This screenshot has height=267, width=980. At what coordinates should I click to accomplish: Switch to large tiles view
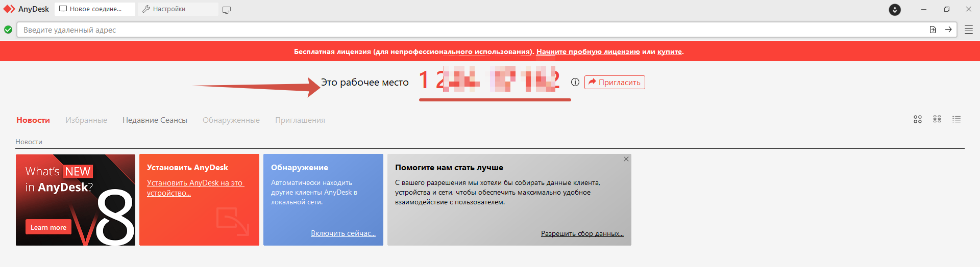(918, 119)
